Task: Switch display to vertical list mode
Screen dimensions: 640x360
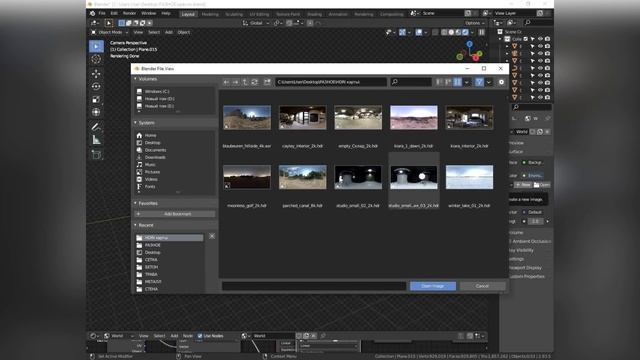Action: click(x=439, y=82)
